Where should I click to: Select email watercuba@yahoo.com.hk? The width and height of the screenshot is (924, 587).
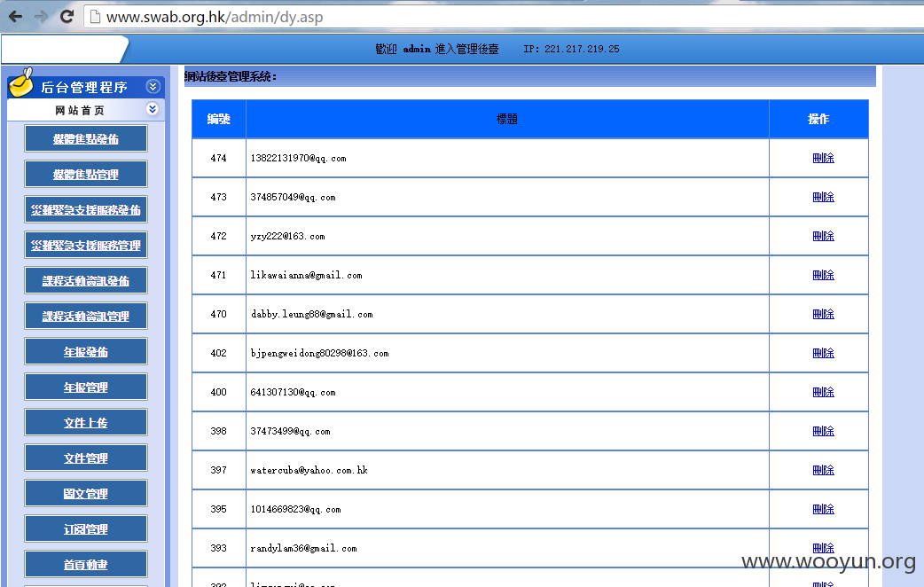[x=309, y=470]
